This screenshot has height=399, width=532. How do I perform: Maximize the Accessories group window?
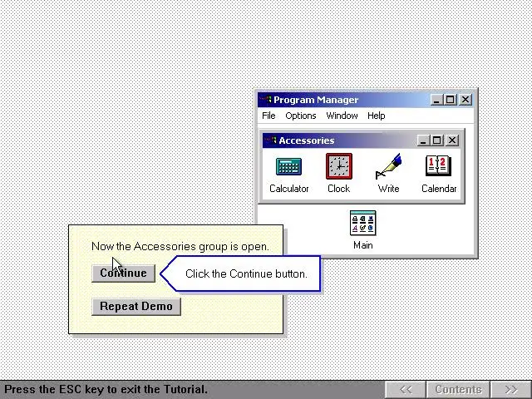pos(436,140)
